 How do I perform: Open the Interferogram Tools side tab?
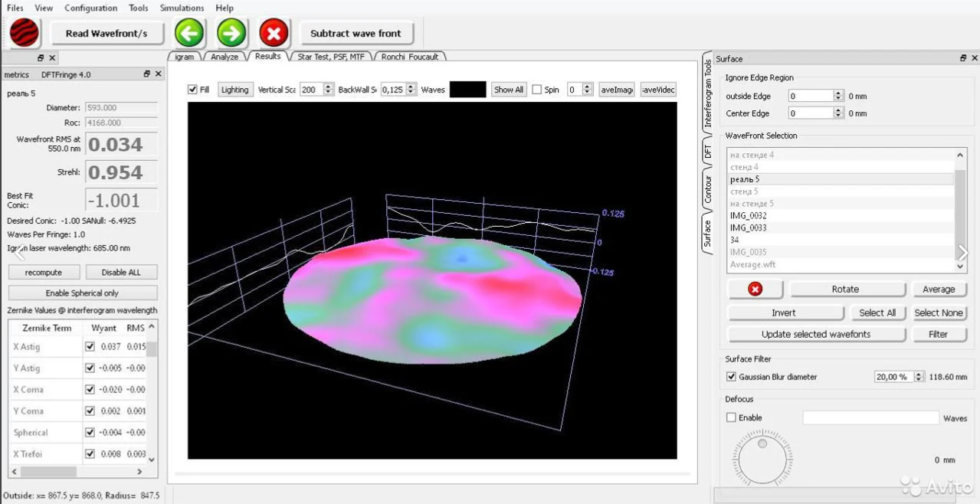click(708, 93)
